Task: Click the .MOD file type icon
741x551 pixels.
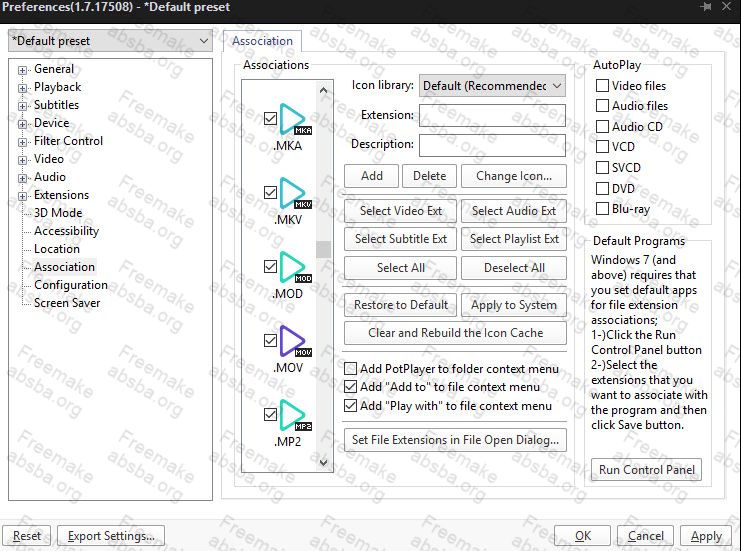Action: coord(295,267)
